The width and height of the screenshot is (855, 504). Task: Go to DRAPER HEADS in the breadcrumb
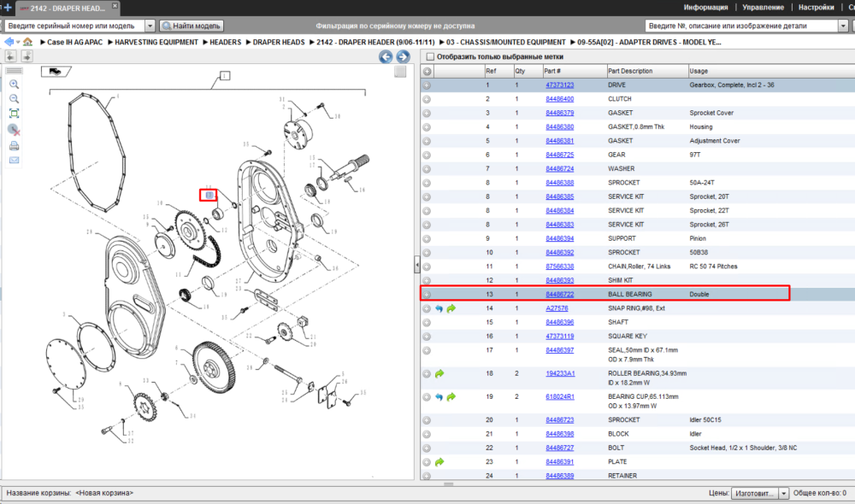click(x=279, y=42)
